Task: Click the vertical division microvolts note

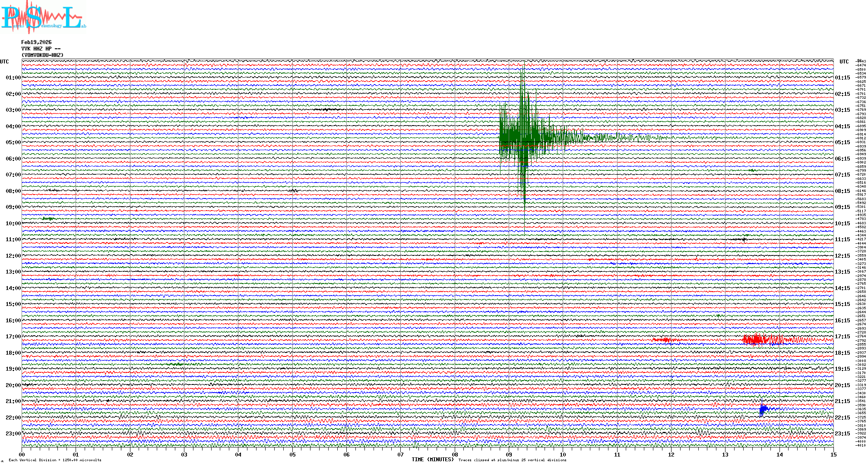Action: coord(55,460)
